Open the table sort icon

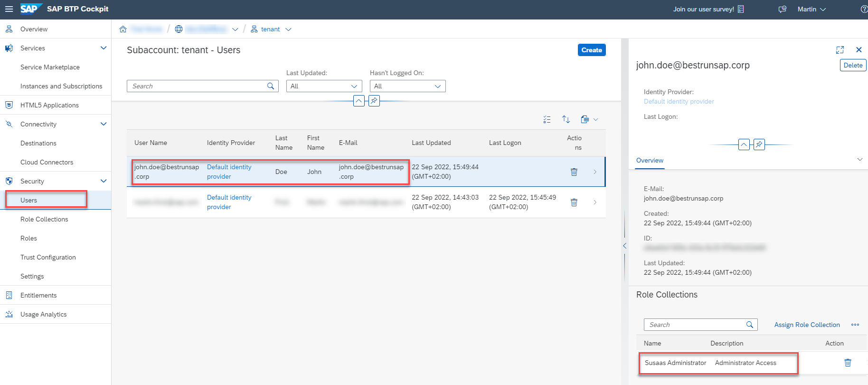(x=566, y=119)
